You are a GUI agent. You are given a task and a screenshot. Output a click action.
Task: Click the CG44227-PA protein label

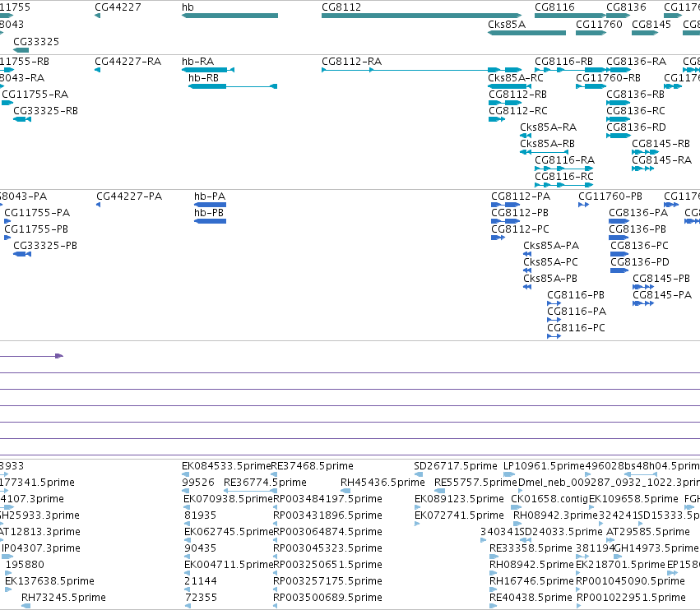tap(129, 196)
